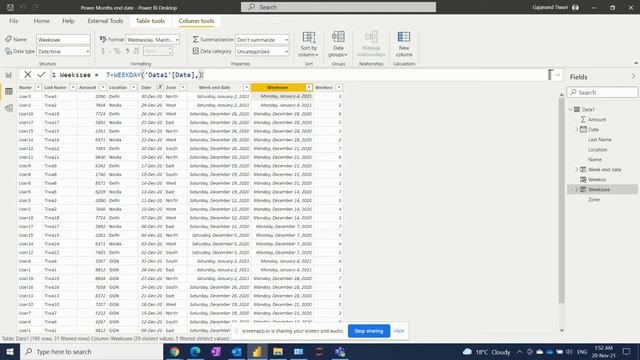
Task: Switch to the External Tools tab
Action: (105, 21)
